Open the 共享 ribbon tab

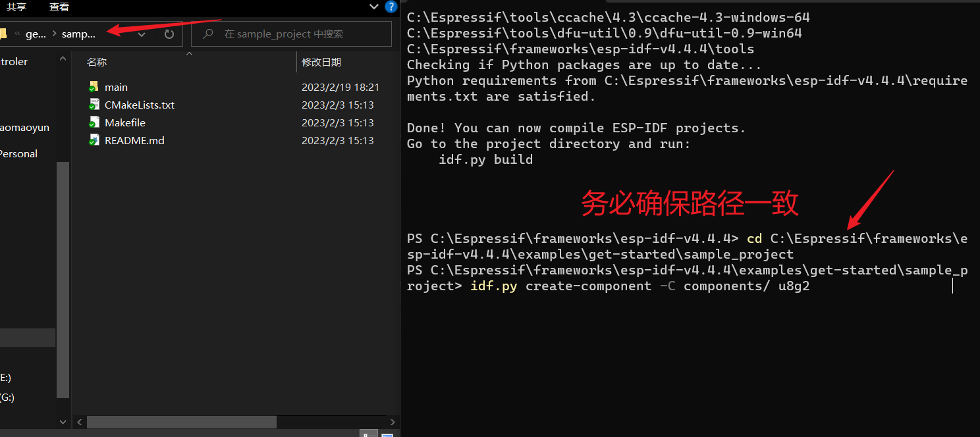[16, 7]
